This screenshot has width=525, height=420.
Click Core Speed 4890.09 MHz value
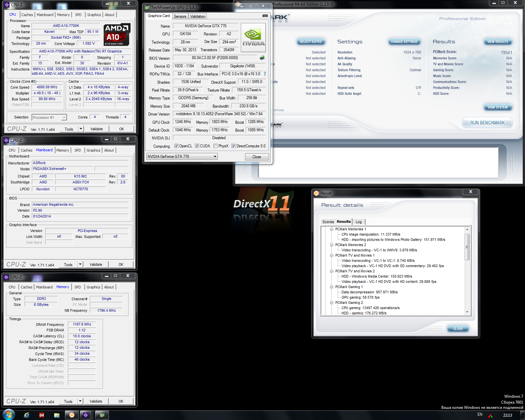(47, 87)
